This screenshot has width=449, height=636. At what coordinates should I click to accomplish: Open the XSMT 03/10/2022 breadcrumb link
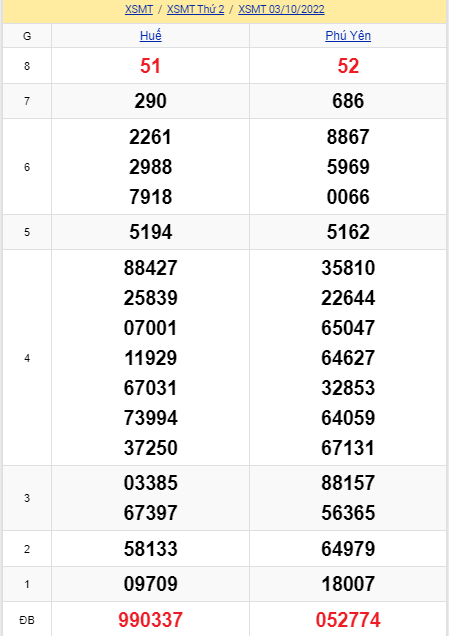281,9
